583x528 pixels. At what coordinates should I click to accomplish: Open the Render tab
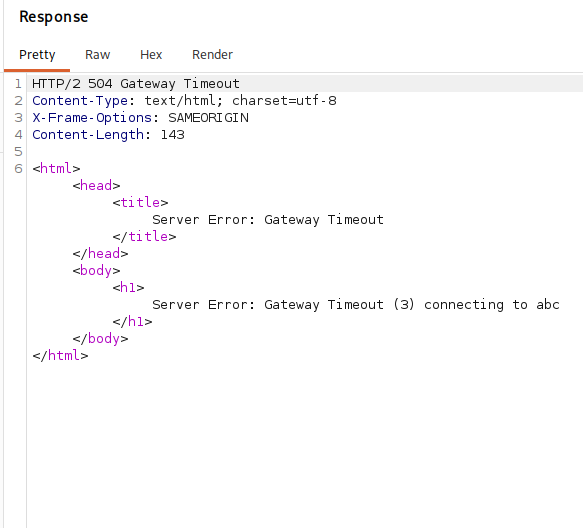click(x=212, y=55)
